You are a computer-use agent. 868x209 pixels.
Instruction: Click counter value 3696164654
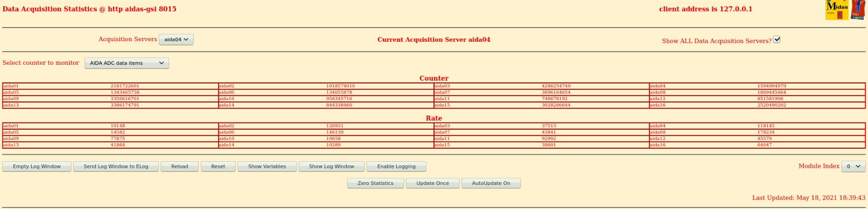click(x=556, y=92)
